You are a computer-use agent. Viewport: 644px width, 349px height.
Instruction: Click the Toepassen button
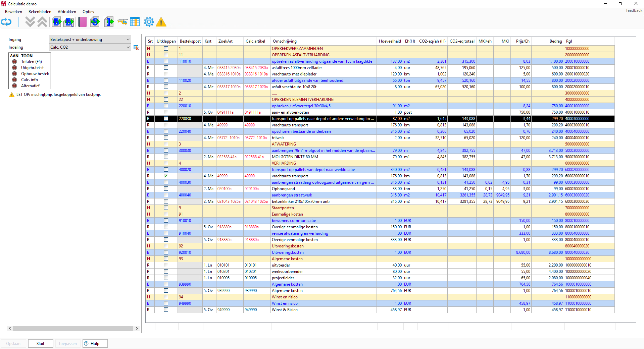pyautogui.click(x=67, y=344)
